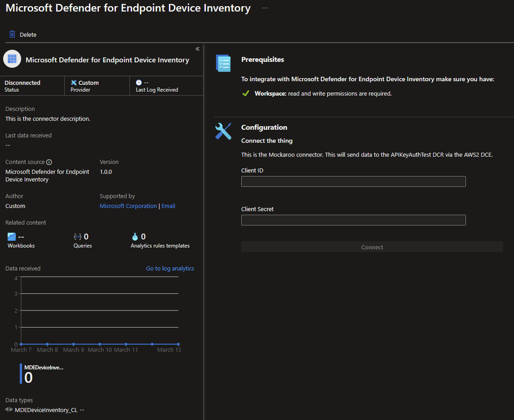Click the Queries count label

click(83, 246)
